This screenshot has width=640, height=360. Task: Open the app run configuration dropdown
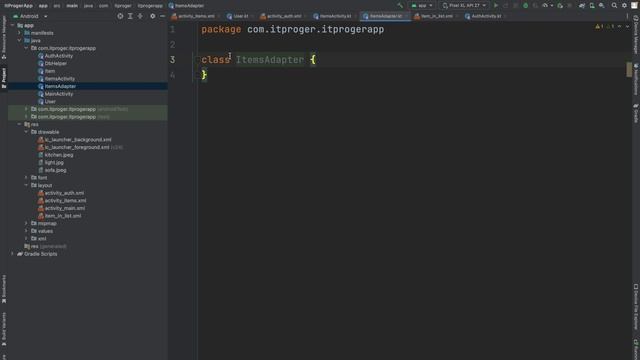pyautogui.click(x=422, y=5)
